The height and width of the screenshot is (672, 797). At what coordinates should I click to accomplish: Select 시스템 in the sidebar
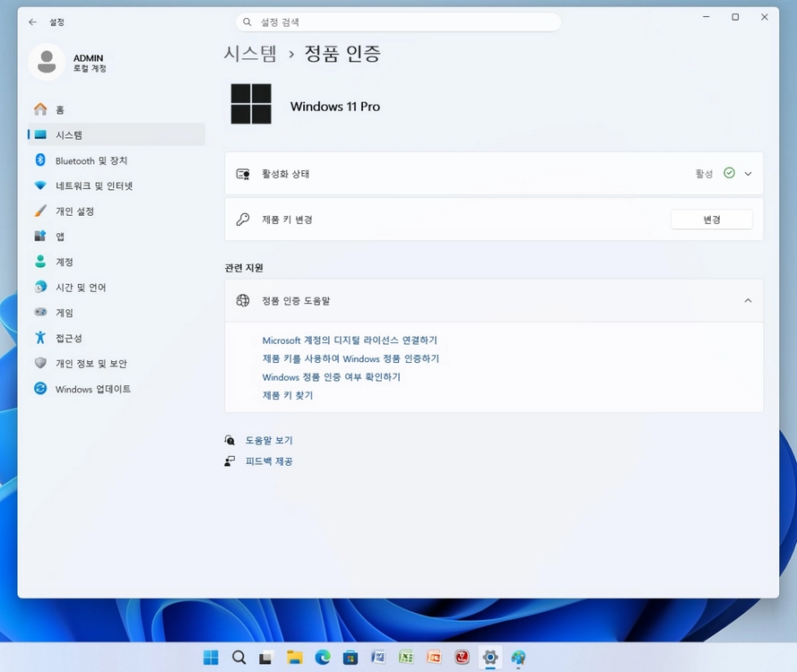click(117, 134)
